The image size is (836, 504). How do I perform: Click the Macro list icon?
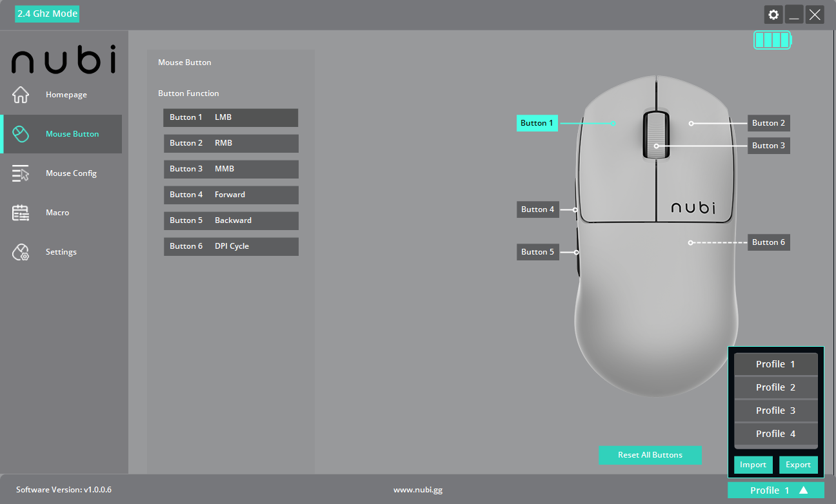click(21, 213)
